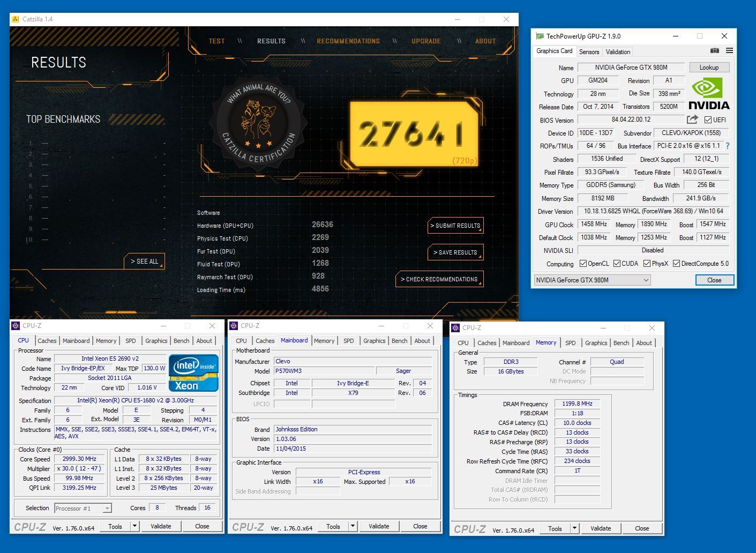Open the GPU-Z hamburger menu icon

point(729,51)
